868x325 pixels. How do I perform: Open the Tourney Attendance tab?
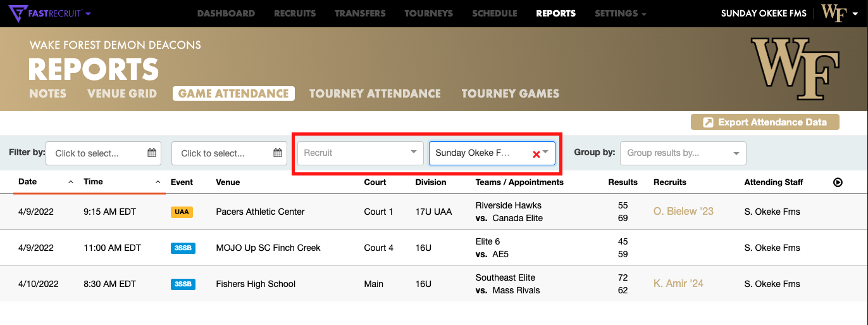pyautogui.click(x=375, y=94)
